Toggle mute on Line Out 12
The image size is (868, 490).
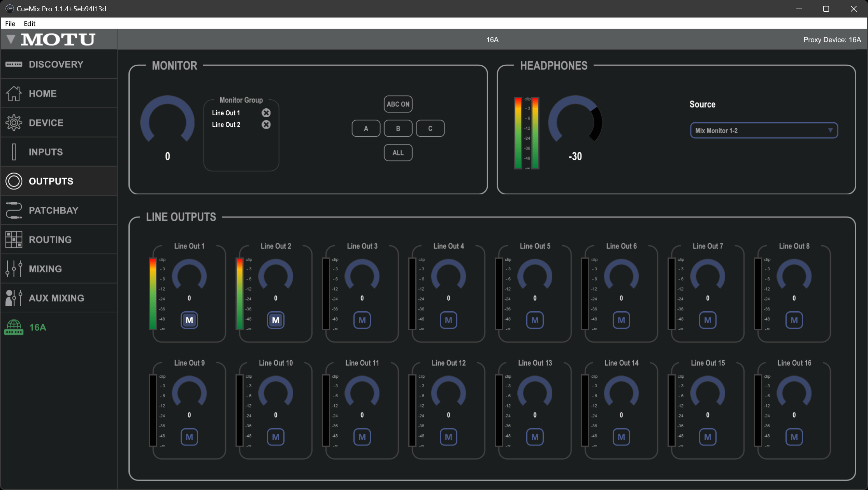click(x=448, y=437)
